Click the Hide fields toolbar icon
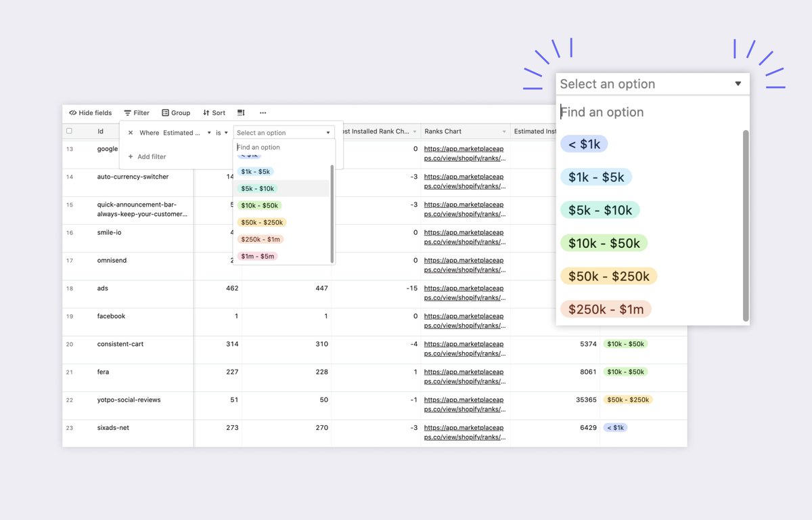The width and height of the screenshot is (812, 520). [x=73, y=113]
